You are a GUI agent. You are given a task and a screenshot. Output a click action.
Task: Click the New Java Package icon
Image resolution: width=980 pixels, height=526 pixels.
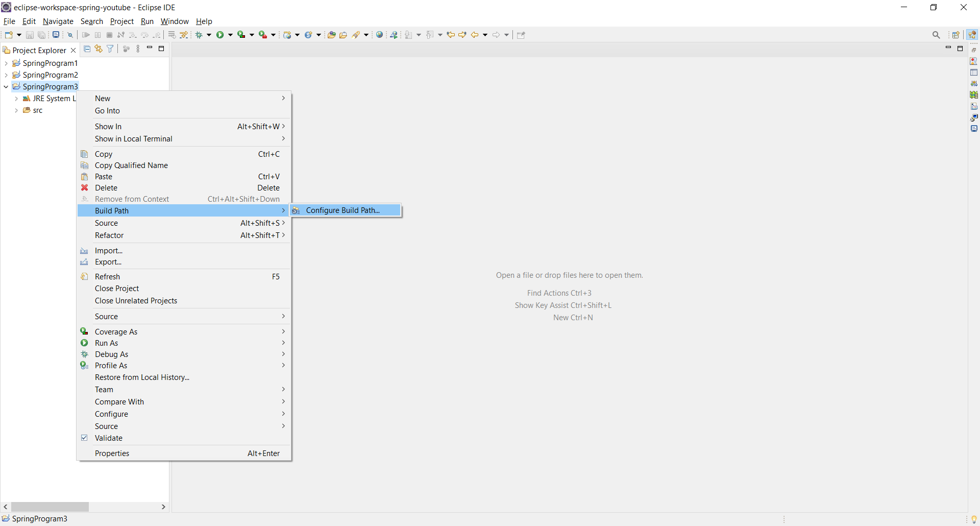click(287, 35)
